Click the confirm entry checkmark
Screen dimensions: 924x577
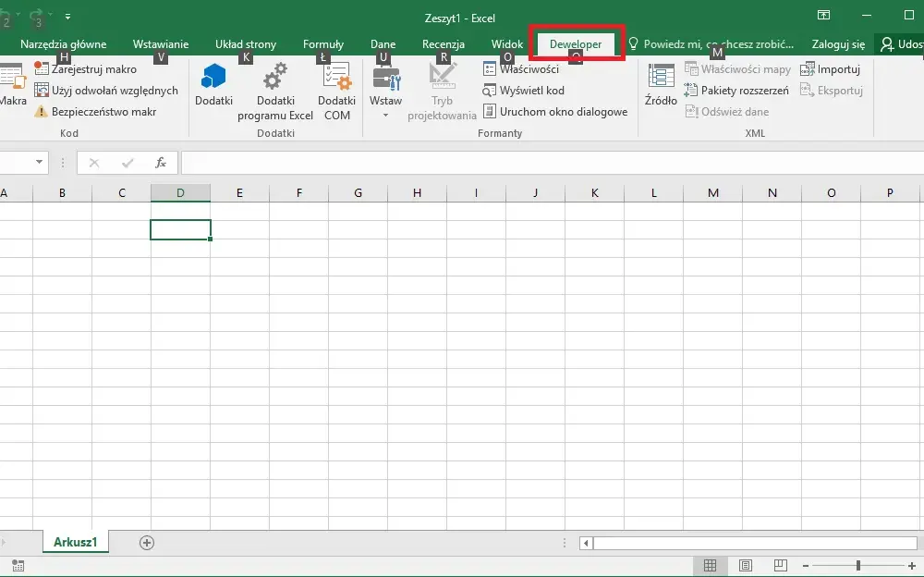click(x=128, y=163)
